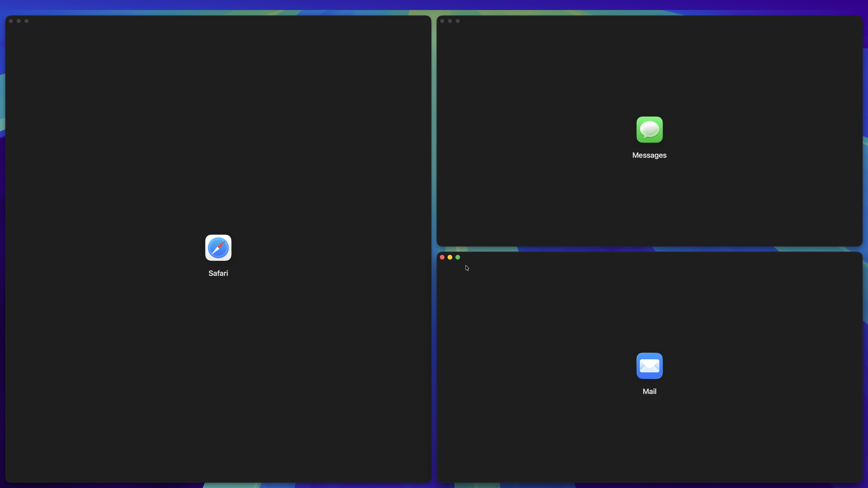The width and height of the screenshot is (868, 488).
Task: Zoom the Messages window to full screen
Action: [x=458, y=21]
